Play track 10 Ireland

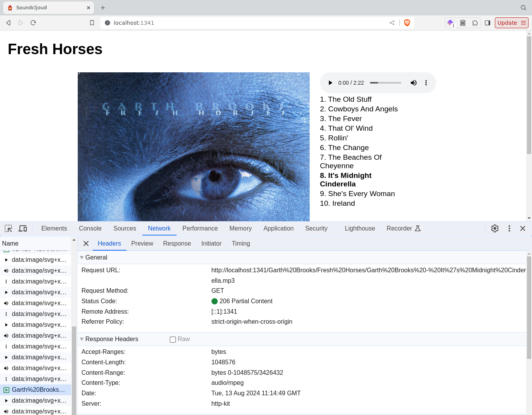tap(337, 203)
